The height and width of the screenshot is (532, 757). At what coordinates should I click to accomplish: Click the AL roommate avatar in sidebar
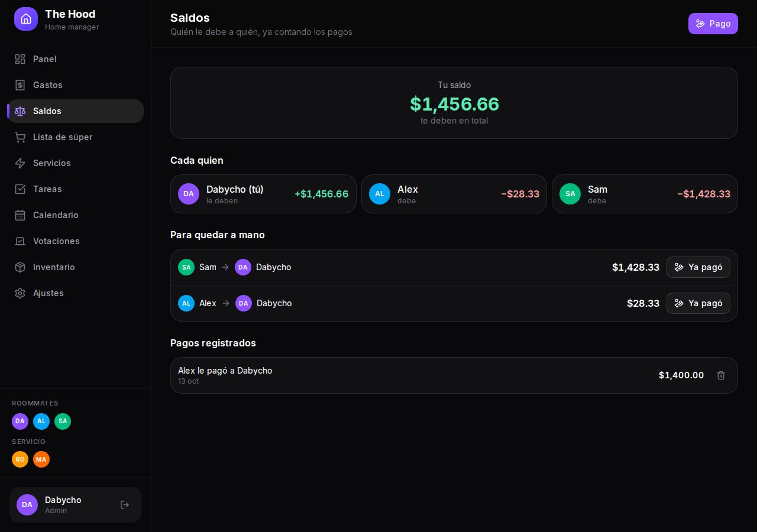tap(41, 421)
